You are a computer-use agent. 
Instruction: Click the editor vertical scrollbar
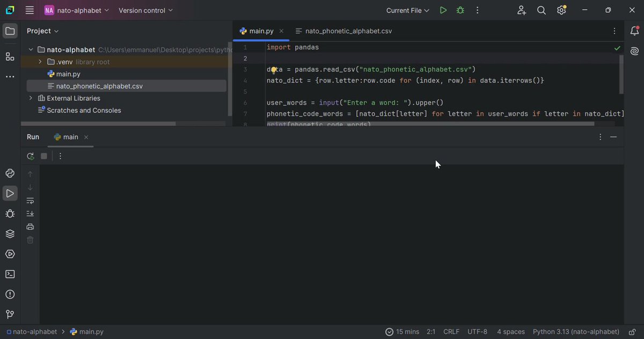click(x=622, y=74)
